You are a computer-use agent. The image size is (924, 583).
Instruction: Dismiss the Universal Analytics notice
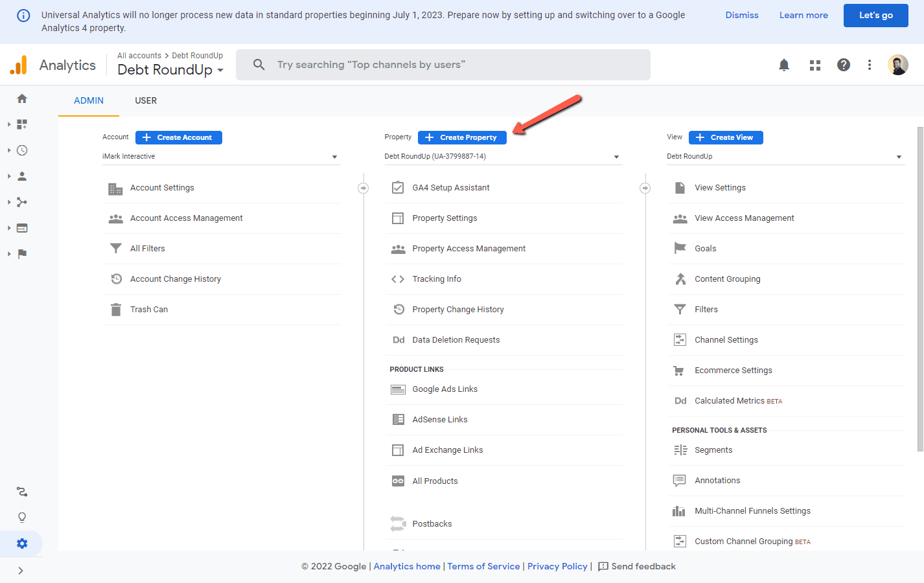741,15
